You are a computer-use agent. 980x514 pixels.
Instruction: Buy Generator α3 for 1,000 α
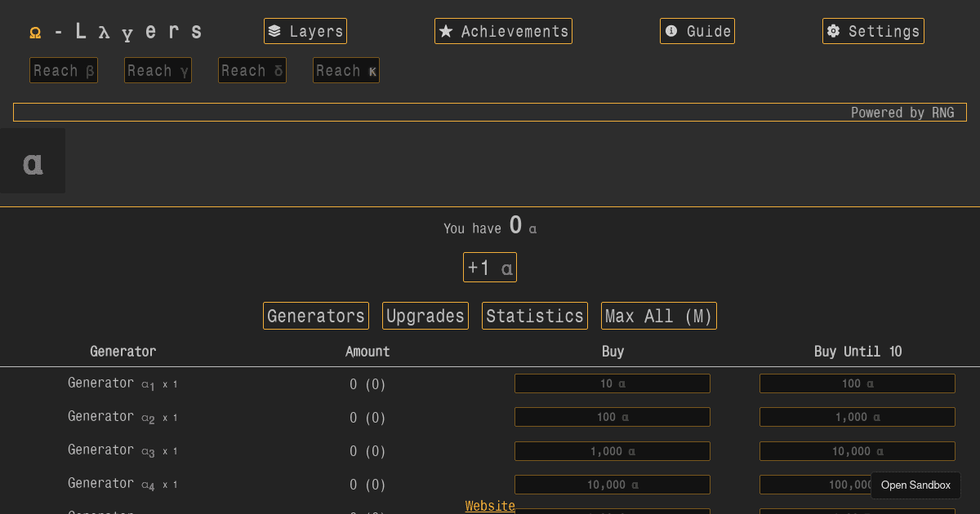(x=612, y=450)
